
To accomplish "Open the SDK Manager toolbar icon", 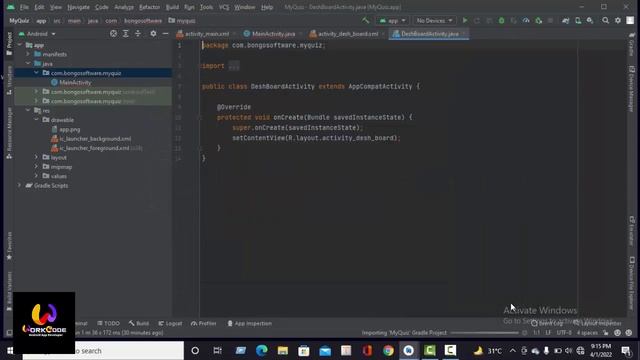I will coord(590,20).
